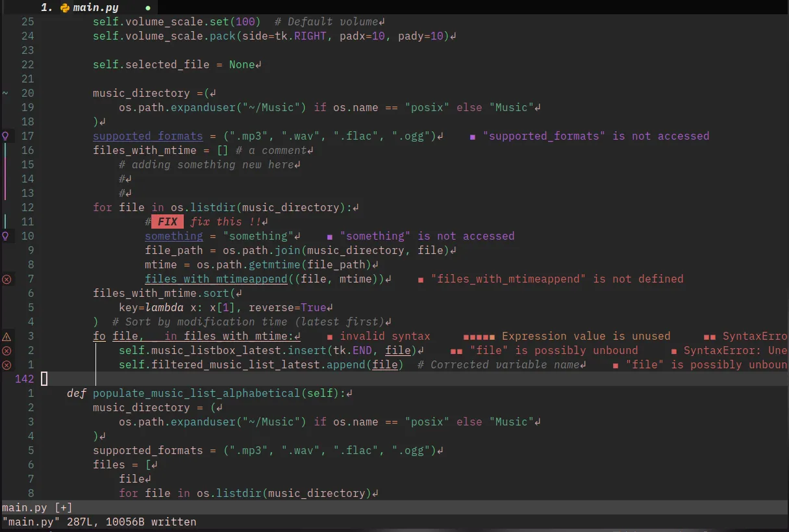This screenshot has height=532, width=789.
Task: Click the warning triangle icon beside line 3
Action: pos(6,336)
